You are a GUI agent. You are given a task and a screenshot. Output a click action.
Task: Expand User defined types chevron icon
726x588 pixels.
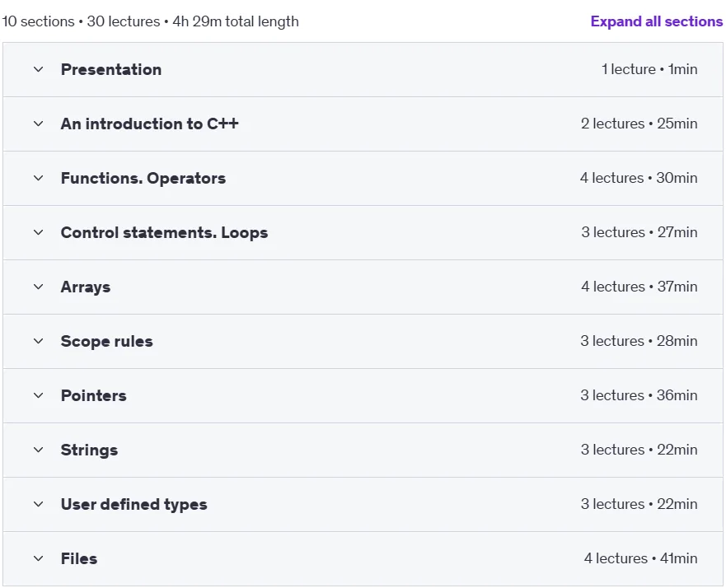39,504
